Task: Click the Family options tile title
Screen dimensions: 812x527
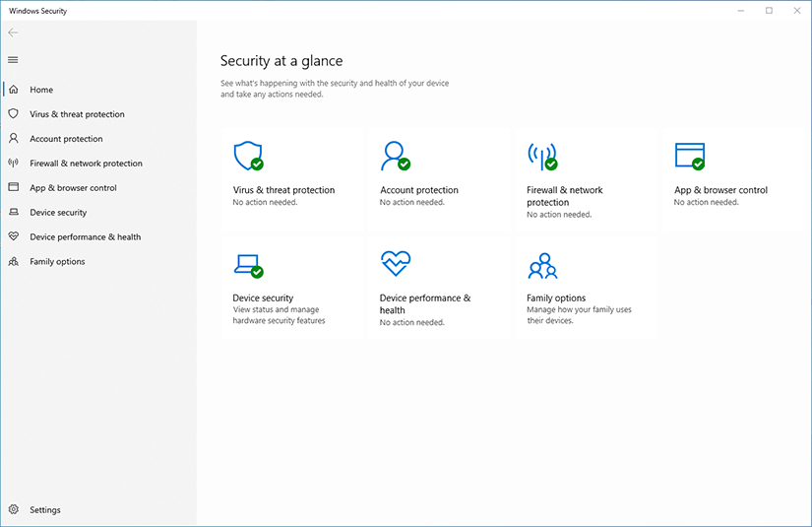Action: click(x=556, y=297)
